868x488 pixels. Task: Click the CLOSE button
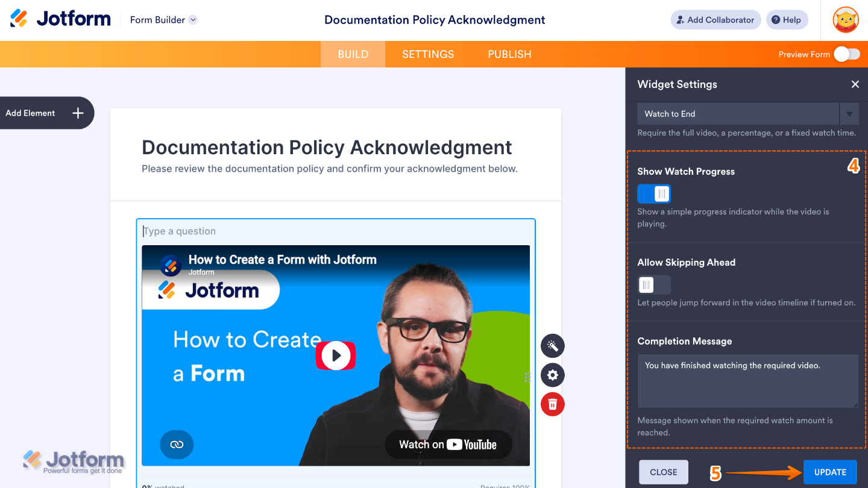[664, 472]
